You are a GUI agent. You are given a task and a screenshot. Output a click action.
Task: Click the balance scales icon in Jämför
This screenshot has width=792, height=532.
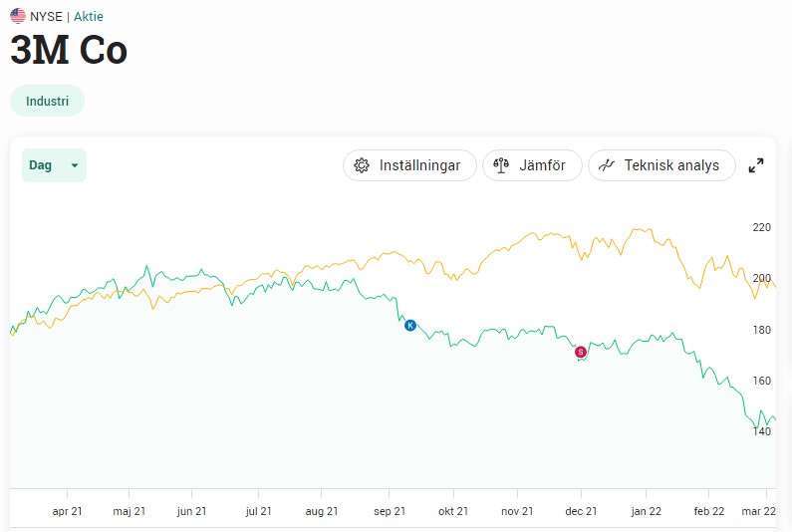(x=501, y=165)
